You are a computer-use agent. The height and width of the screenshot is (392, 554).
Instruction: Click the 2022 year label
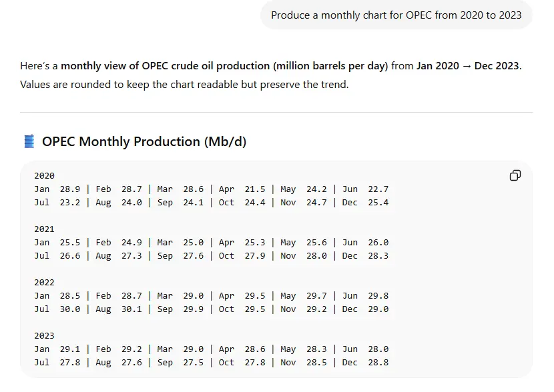tap(44, 283)
